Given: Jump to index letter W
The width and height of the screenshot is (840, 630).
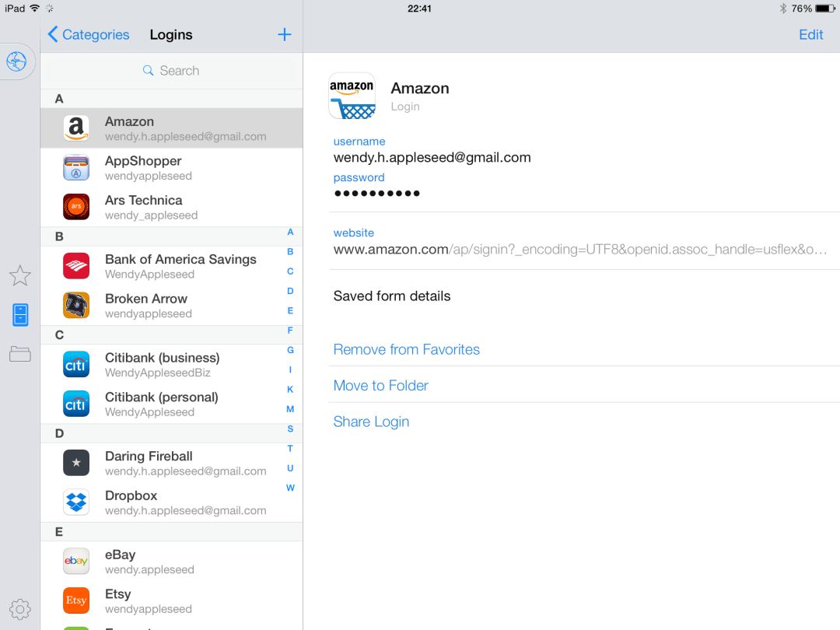Looking at the screenshot, I should 290,488.
